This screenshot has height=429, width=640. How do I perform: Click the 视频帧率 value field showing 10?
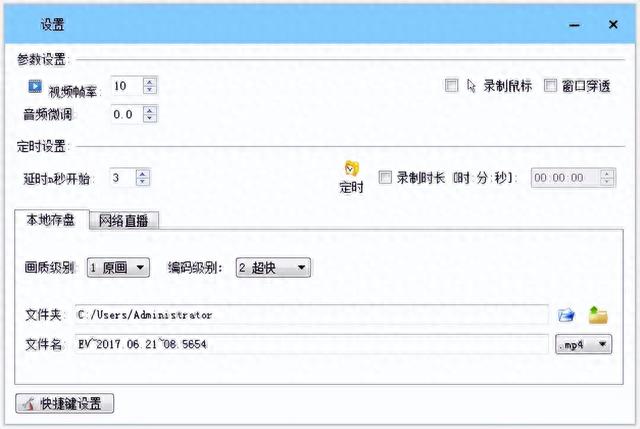127,86
